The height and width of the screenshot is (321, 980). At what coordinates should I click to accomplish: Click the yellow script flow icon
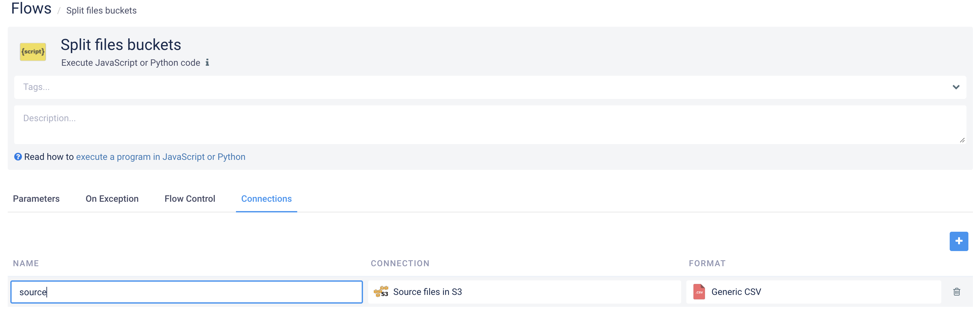coord(33,52)
